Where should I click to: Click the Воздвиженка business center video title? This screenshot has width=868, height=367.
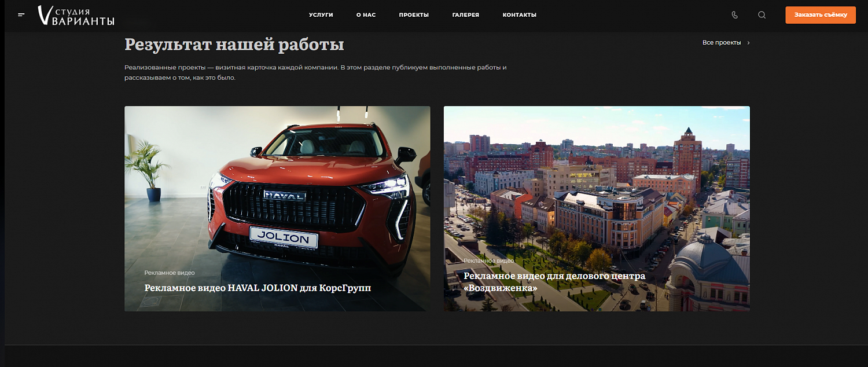click(x=554, y=282)
